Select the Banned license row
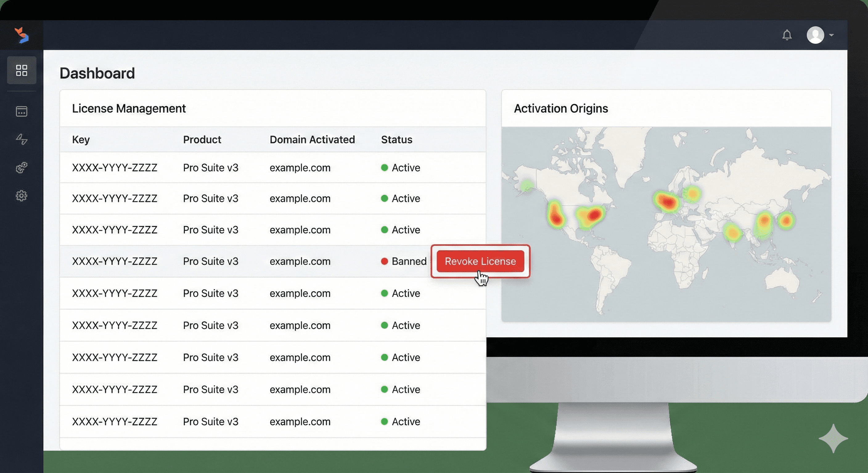The image size is (868, 473). point(236,261)
